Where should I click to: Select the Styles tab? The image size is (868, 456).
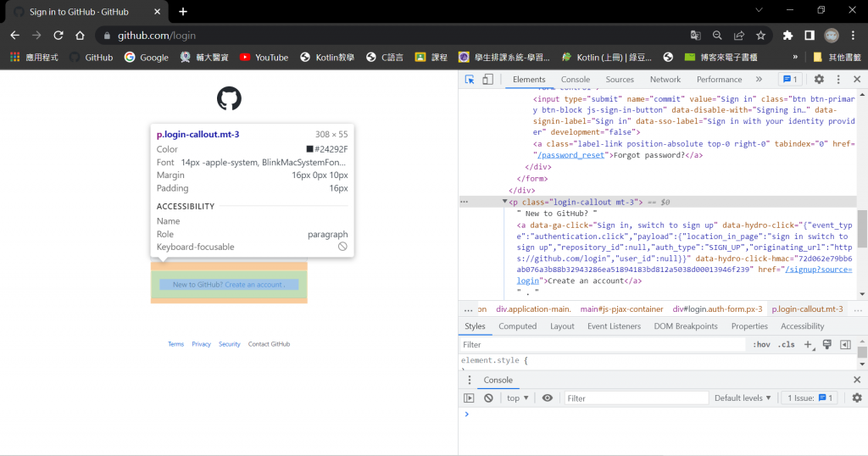(475, 326)
